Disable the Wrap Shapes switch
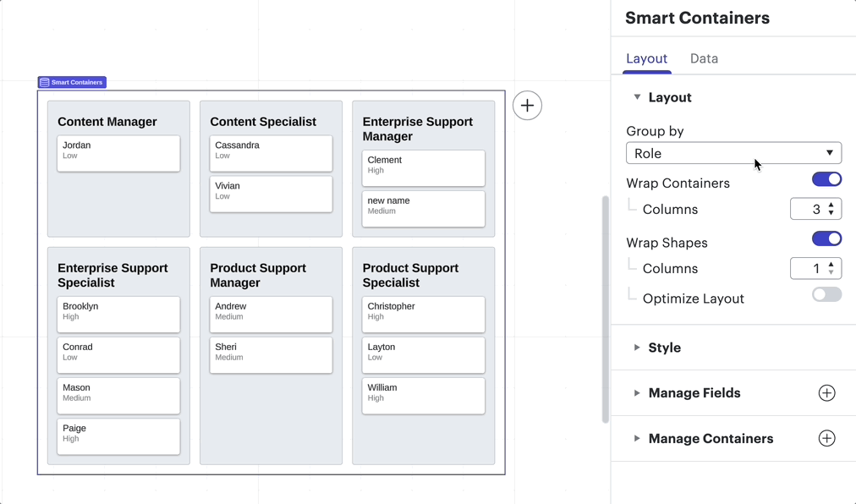 [x=826, y=238]
